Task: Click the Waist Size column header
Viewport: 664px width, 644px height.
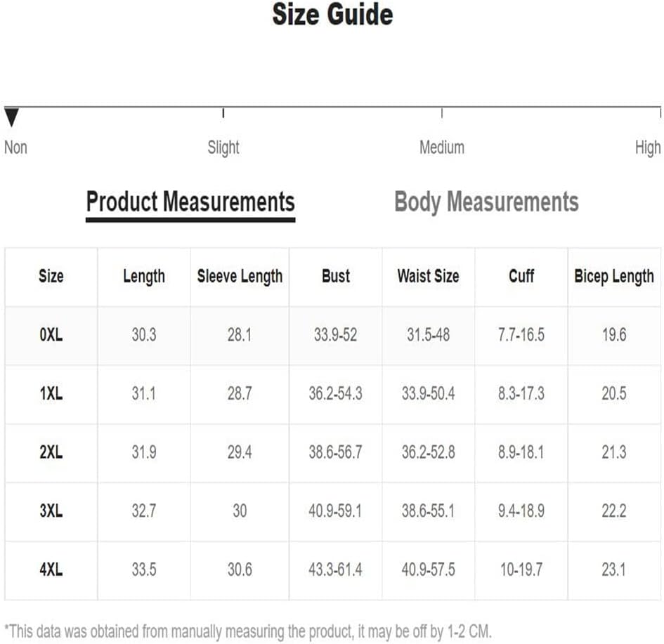Action: coord(428,276)
